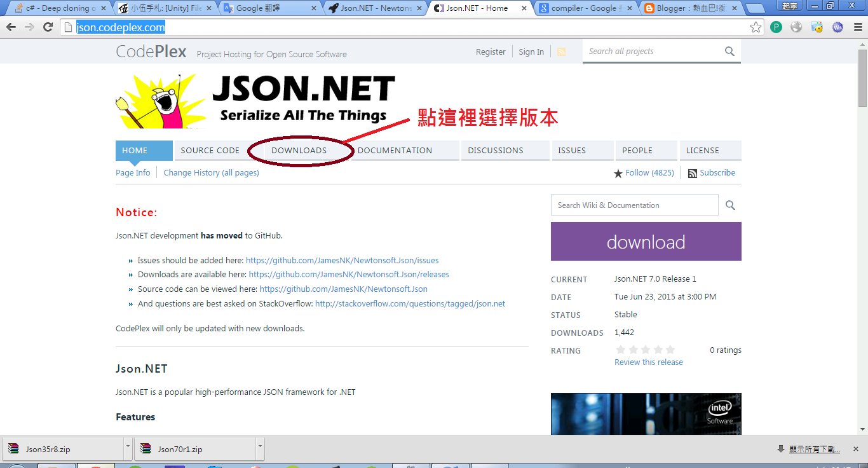
Task: Open new tab with the new-tab button
Action: pos(754,8)
